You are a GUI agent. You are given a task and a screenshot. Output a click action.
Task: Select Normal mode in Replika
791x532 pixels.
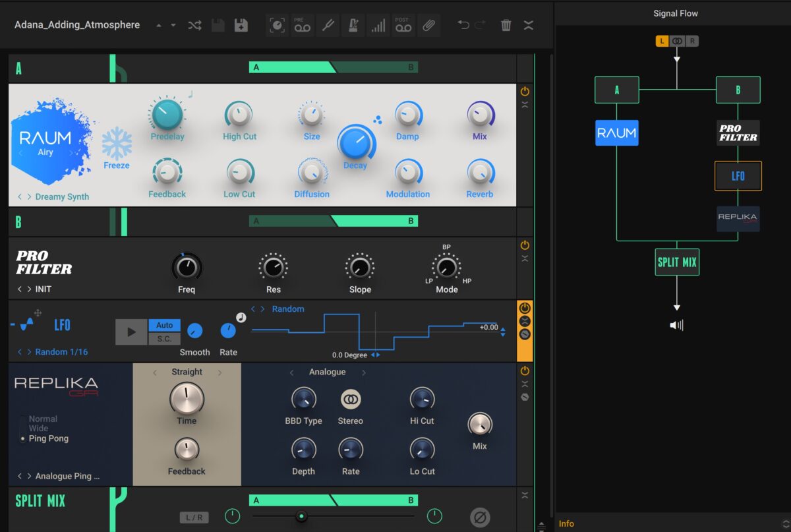tap(43, 419)
